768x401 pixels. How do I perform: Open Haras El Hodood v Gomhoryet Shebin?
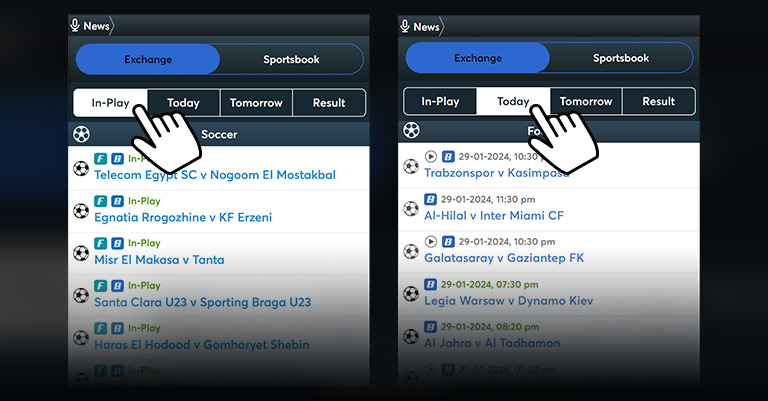click(x=202, y=345)
